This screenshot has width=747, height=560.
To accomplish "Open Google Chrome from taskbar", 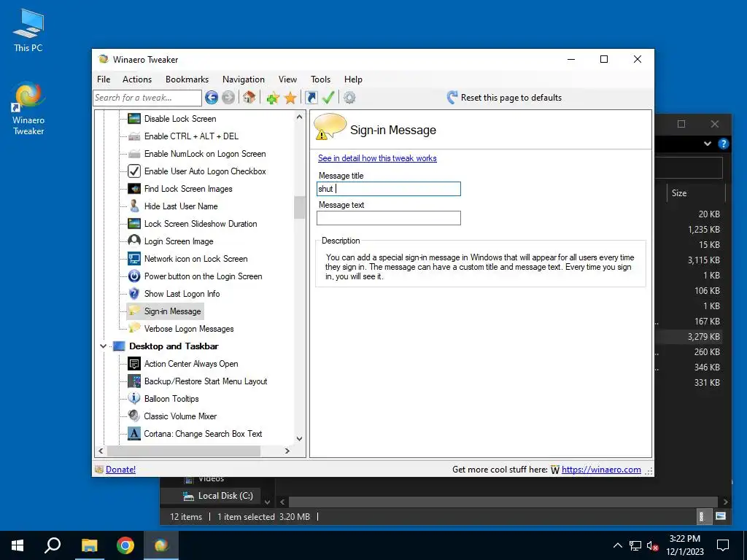I will (x=125, y=545).
